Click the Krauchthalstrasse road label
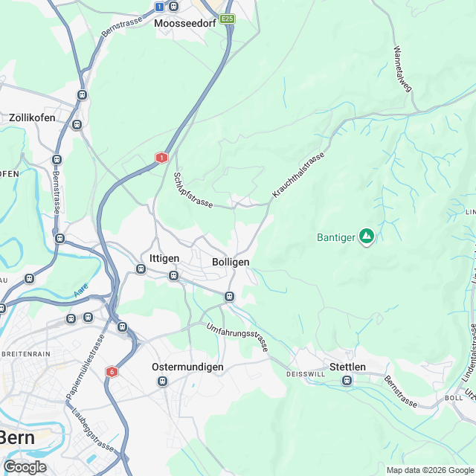The height and width of the screenshot is (476, 476). [x=298, y=176]
